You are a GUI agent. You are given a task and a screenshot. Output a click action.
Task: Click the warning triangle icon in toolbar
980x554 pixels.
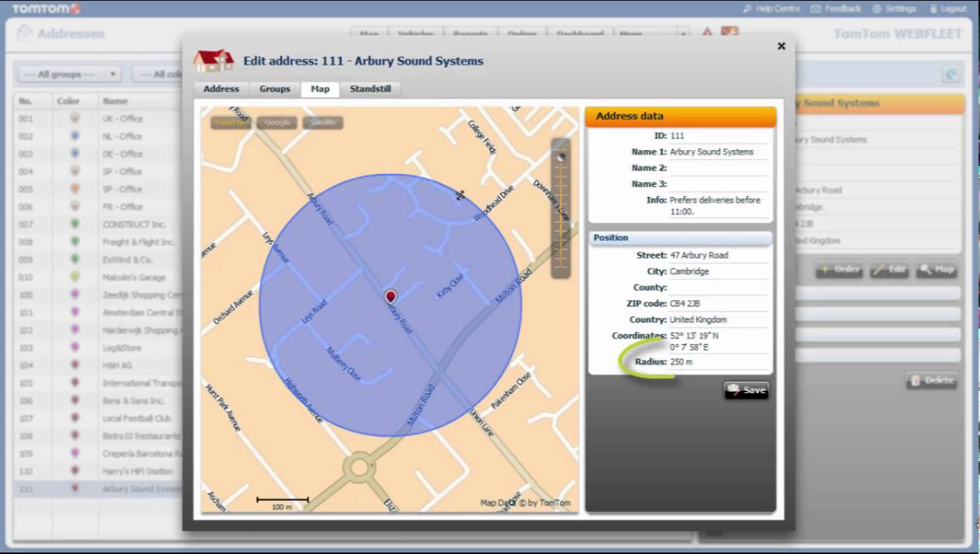pos(707,32)
